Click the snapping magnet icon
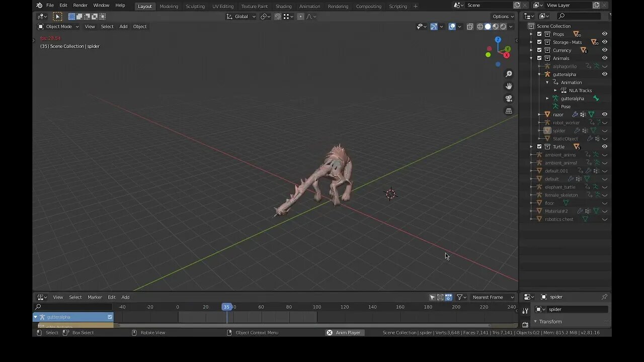This screenshot has height=362, width=644. click(278, 16)
